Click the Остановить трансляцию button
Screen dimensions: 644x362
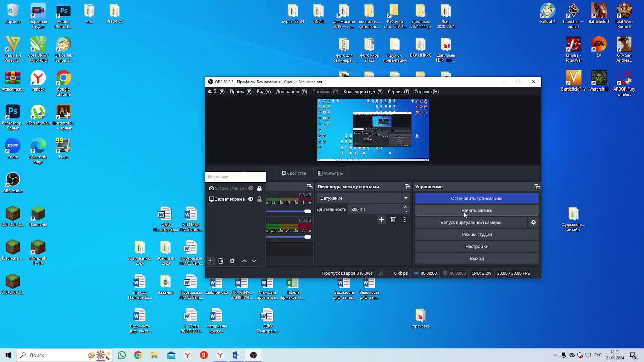pyautogui.click(x=476, y=198)
